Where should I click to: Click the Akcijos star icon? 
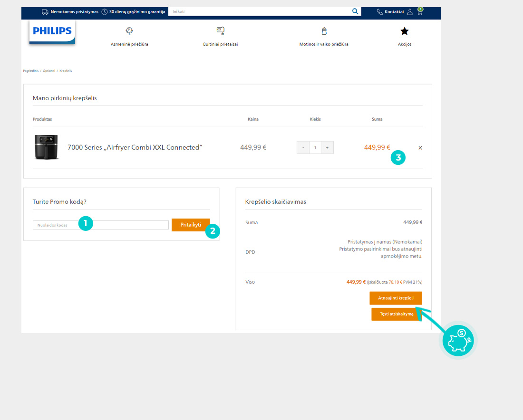point(405,31)
